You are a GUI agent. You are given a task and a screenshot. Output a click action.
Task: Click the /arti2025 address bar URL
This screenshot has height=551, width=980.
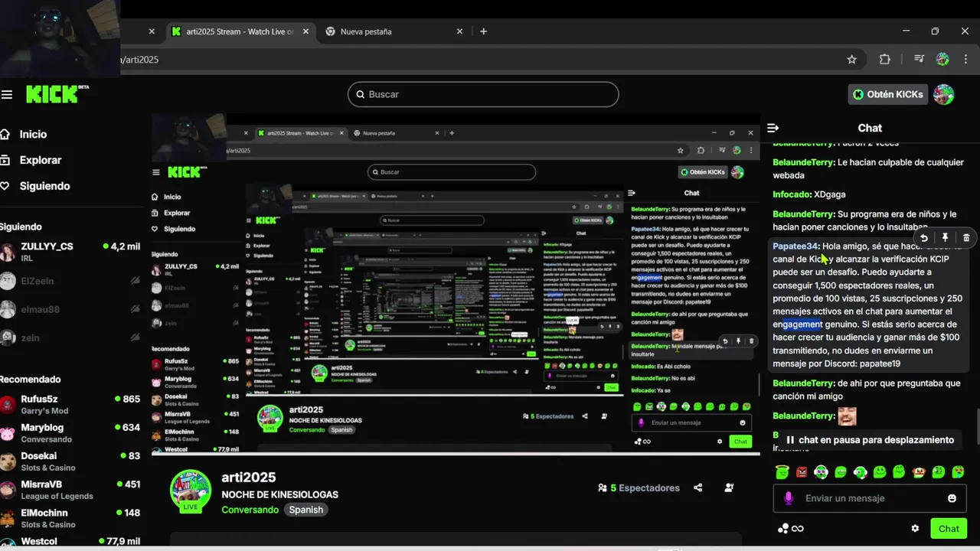pos(140,59)
